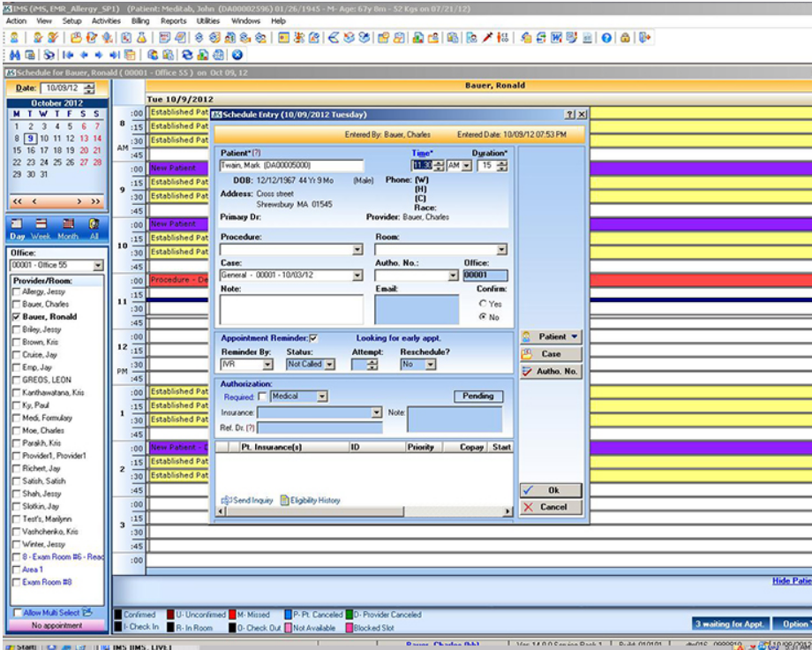
Task: Select All view icon in schedule panel
Action: pos(94,229)
